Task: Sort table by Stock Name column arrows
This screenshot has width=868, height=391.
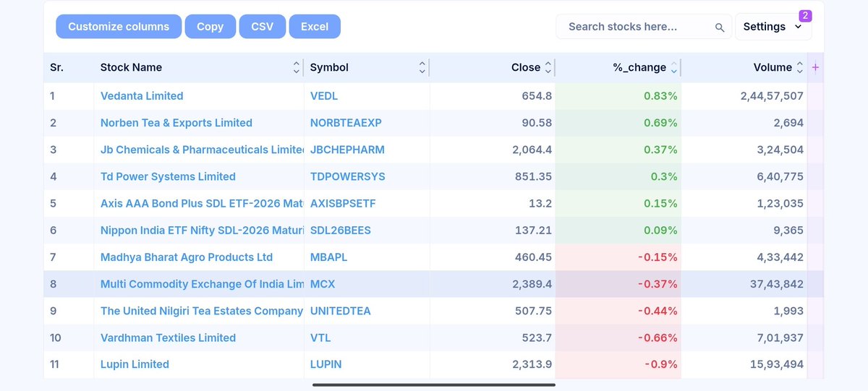Action: coord(297,67)
